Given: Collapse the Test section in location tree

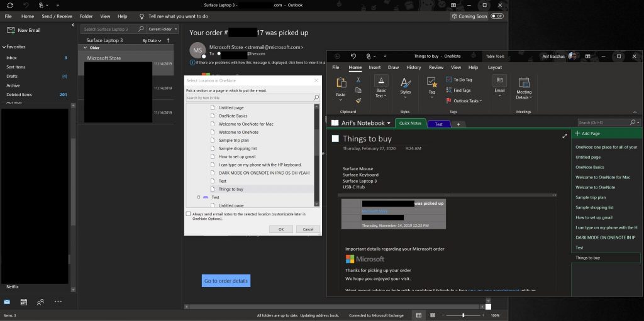Looking at the screenshot, I should [199, 197].
